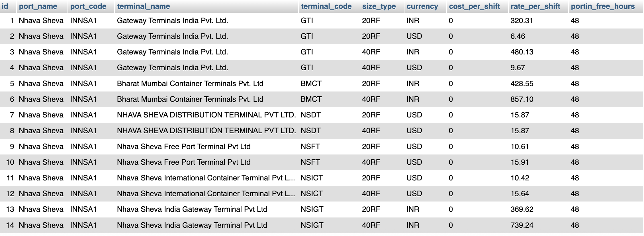This screenshot has height=236, width=644.
Task: Click the 857.10 rate cell
Action: pyautogui.click(x=522, y=99)
